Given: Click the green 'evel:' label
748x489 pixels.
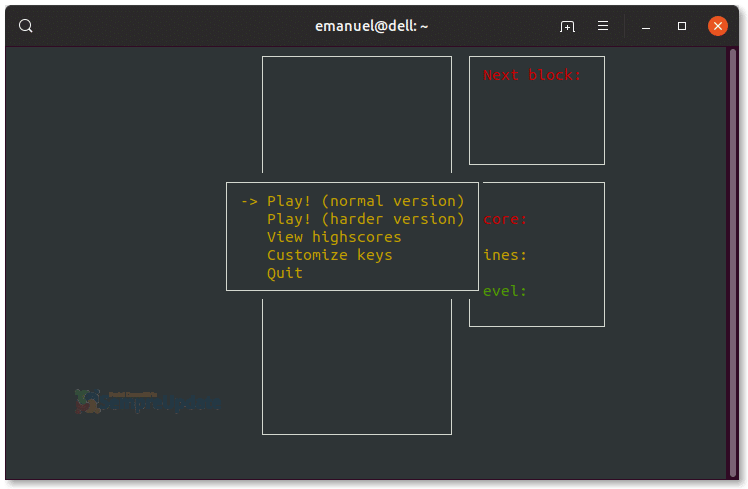Looking at the screenshot, I should 505,291.
